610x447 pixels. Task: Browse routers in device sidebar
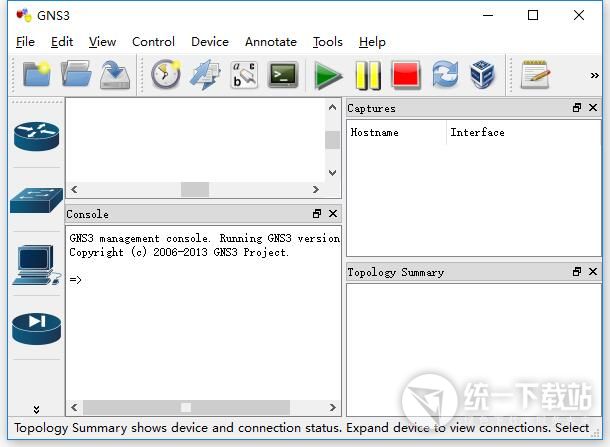click(x=37, y=137)
